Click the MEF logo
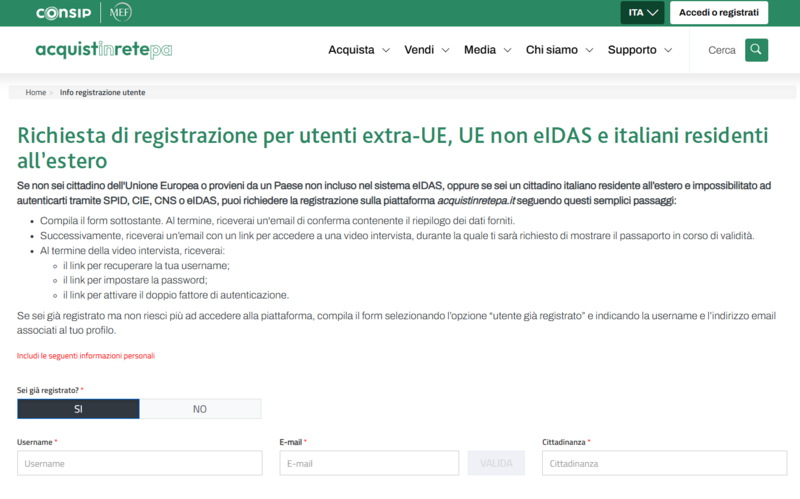The width and height of the screenshot is (800, 499). click(120, 12)
